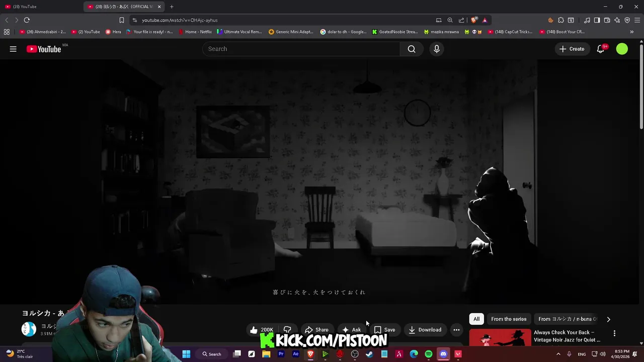Open the zoom magnifier in address bar
The height and width of the screenshot is (362, 644).
click(x=450, y=20)
